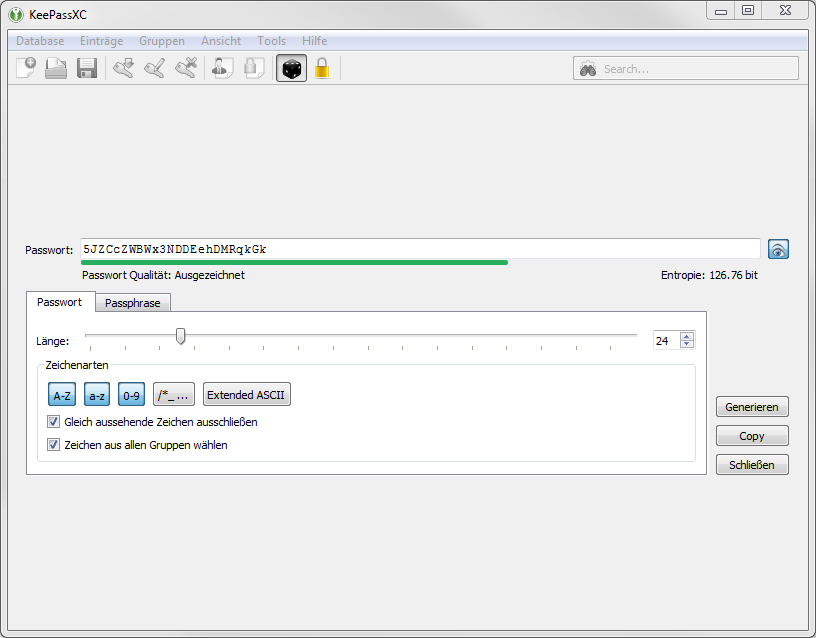
Task: Toggle A-Z uppercase characters
Action: [62, 395]
